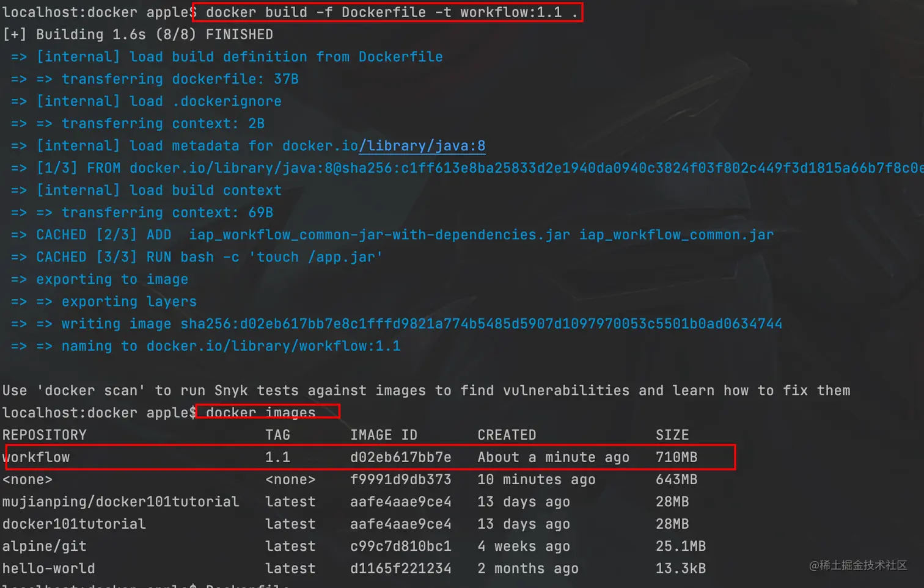Image resolution: width=924 pixels, height=588 pixels.
Task: Open the /library/java:8 hyperlink
Action: (x=422, y=146)
